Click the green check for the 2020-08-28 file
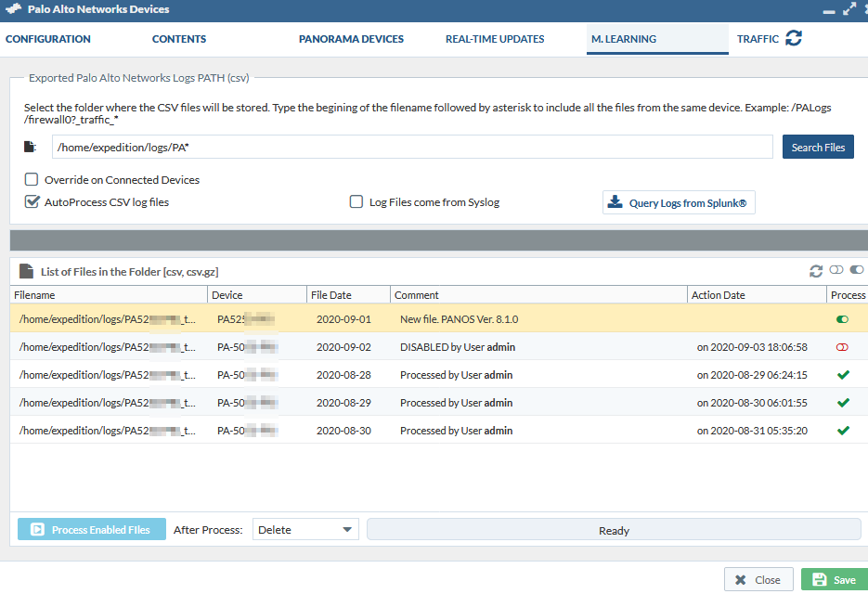The width and height of the screenshot is (868, 594). (x=843, y=375)
